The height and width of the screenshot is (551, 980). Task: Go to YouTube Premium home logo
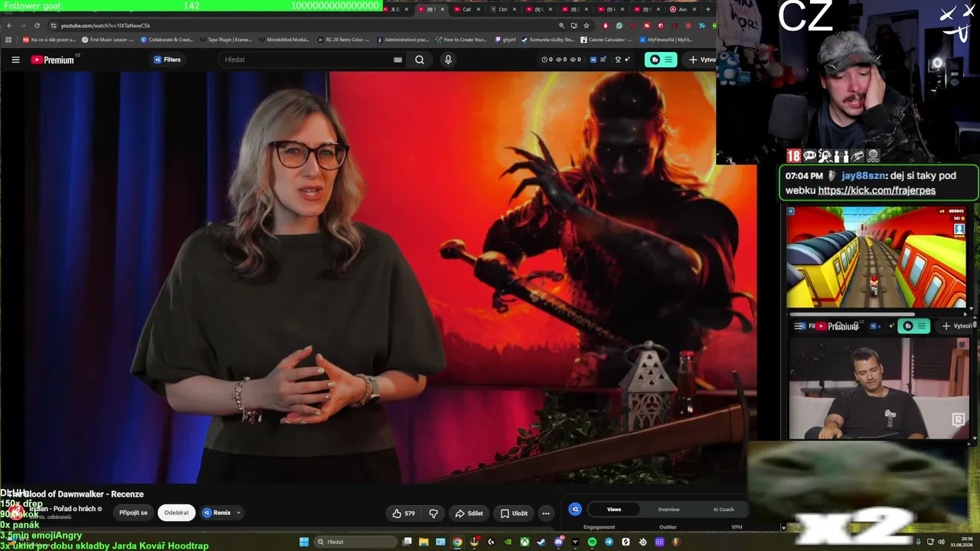click(x=54, y=60)
